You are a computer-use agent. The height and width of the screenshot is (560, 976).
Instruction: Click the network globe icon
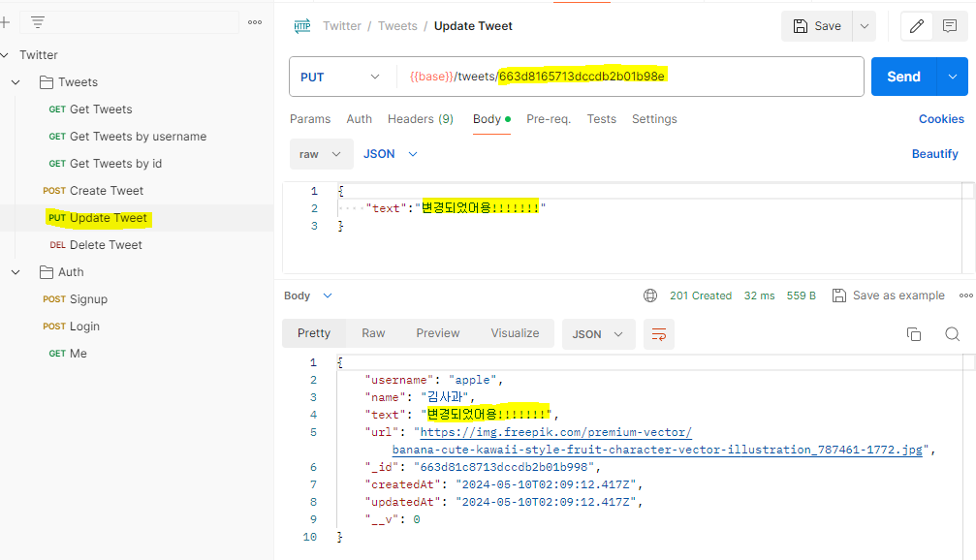click(650, 296)
